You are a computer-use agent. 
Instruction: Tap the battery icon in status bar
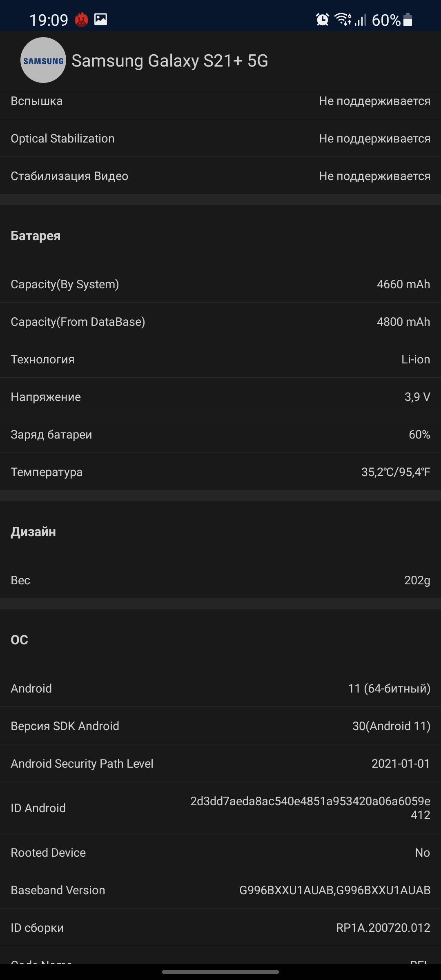click(x=408, y=20)
